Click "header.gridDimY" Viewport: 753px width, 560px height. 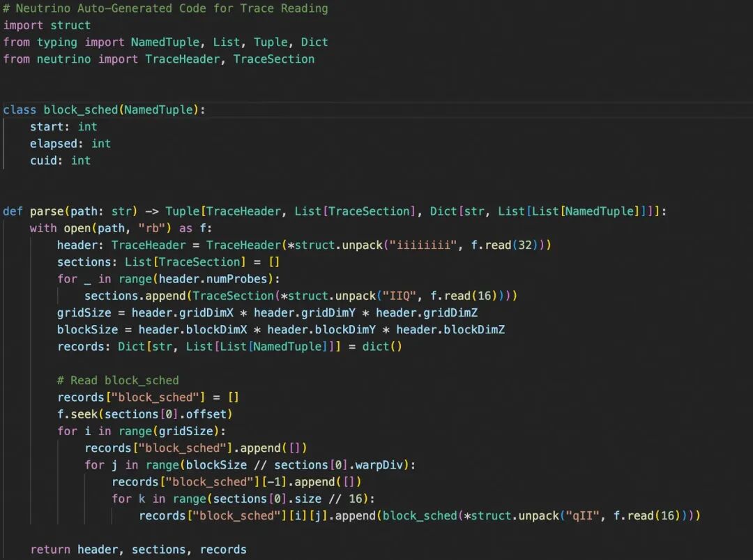(305, 312)
